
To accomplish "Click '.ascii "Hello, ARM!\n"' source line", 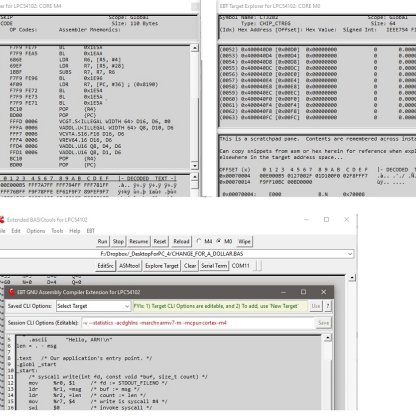I will pyautogui.click(x=71, y=340).
